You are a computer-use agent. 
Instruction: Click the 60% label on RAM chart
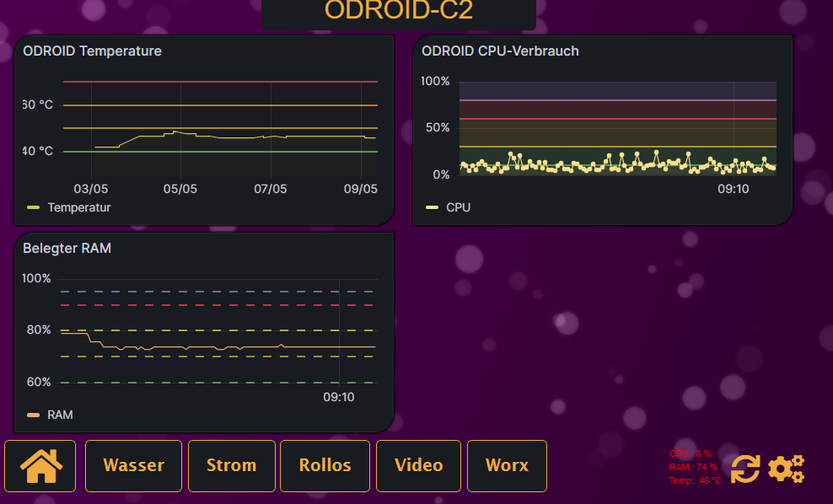point(39,383)
